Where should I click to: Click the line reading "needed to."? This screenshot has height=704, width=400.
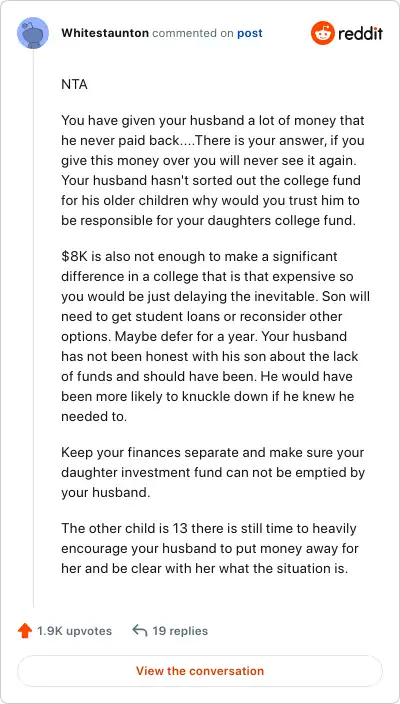click(x=94, y=416)
